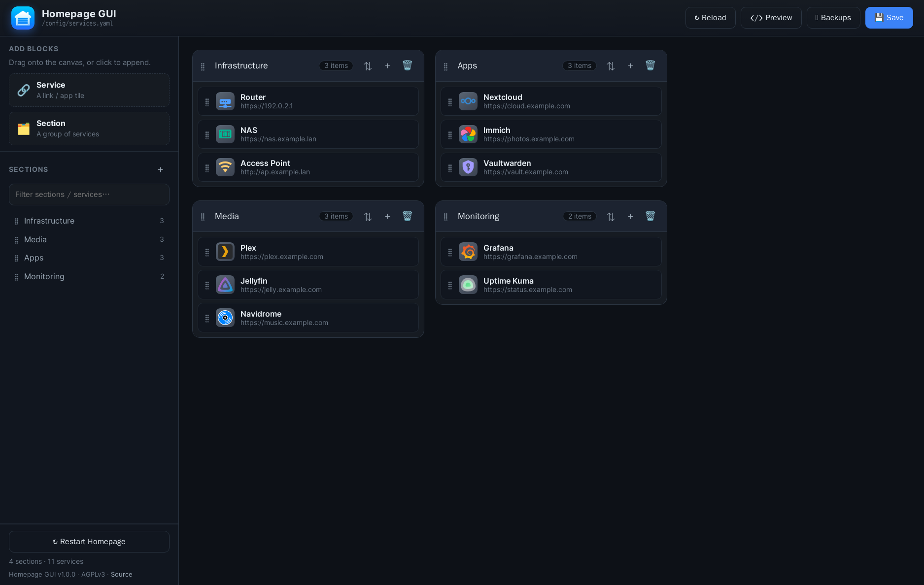Click the sort arrows on Infrastructure section
Screen dimensions: 924x585
tap(368, 66)
